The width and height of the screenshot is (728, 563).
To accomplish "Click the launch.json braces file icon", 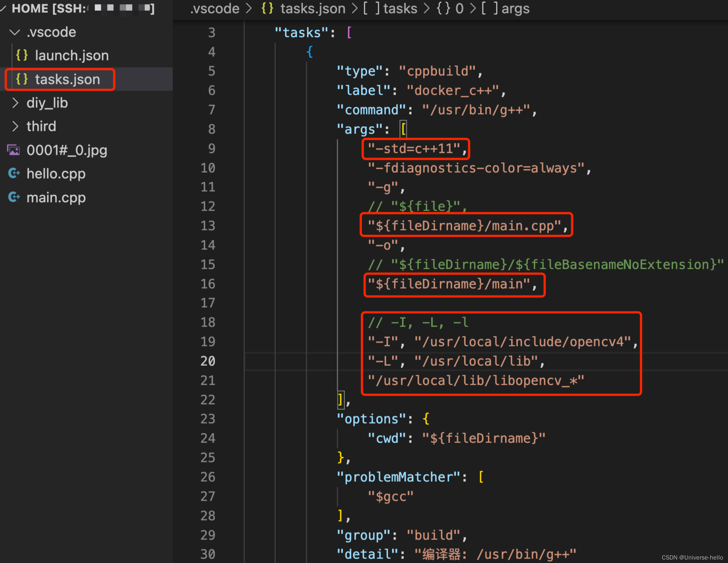I will point(22,55).
